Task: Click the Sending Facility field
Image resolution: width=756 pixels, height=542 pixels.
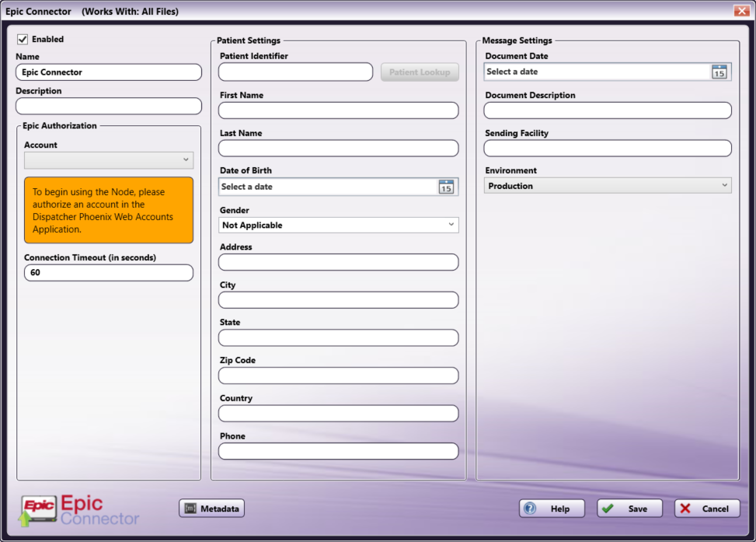Action: (x=608, y=149)
